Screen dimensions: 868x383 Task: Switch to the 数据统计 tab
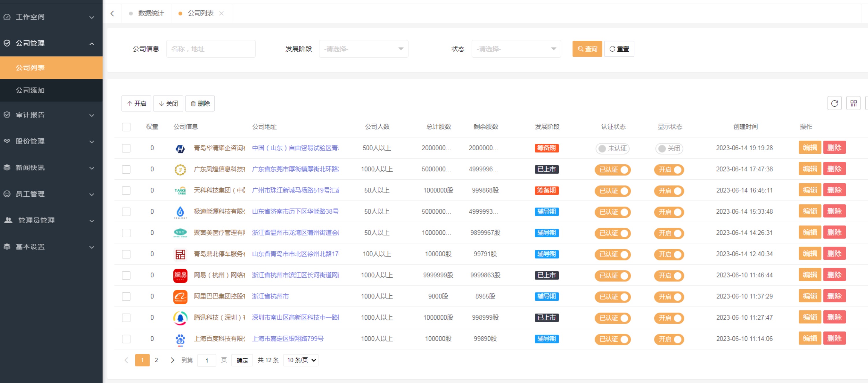pyautogui.click(x=147, y=14)
